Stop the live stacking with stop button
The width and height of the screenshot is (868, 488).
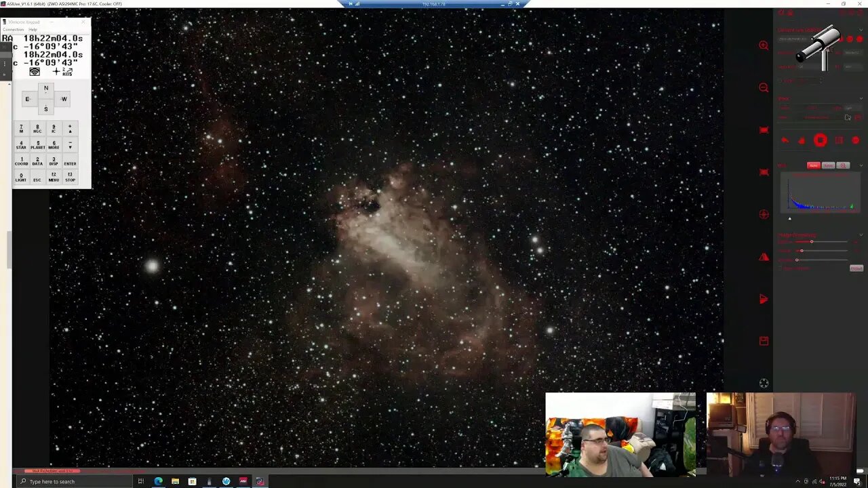tap(820, 140)
